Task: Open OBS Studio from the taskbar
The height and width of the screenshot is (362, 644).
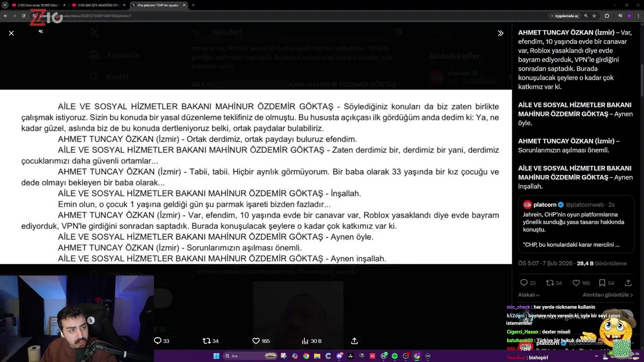Action: [406, 356]
